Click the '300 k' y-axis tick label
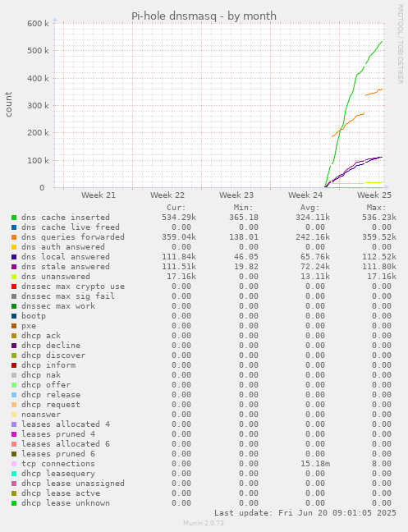The image size is (408, 532). [x=38, y=106]
